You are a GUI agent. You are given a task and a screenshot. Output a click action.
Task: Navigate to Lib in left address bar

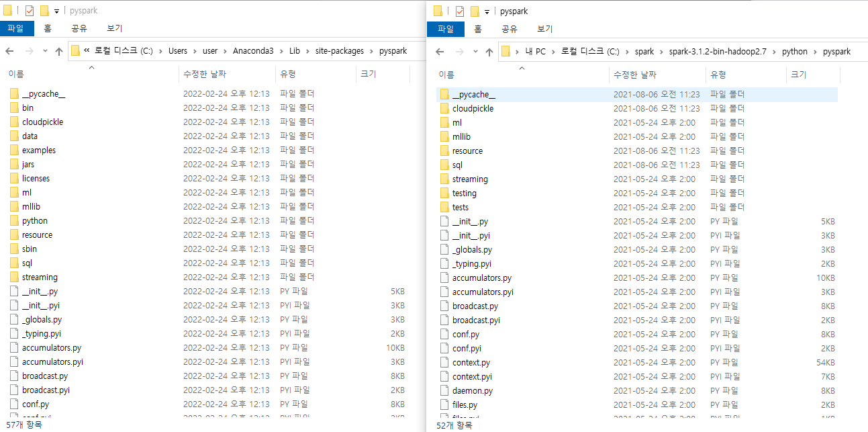pos(295,51)
